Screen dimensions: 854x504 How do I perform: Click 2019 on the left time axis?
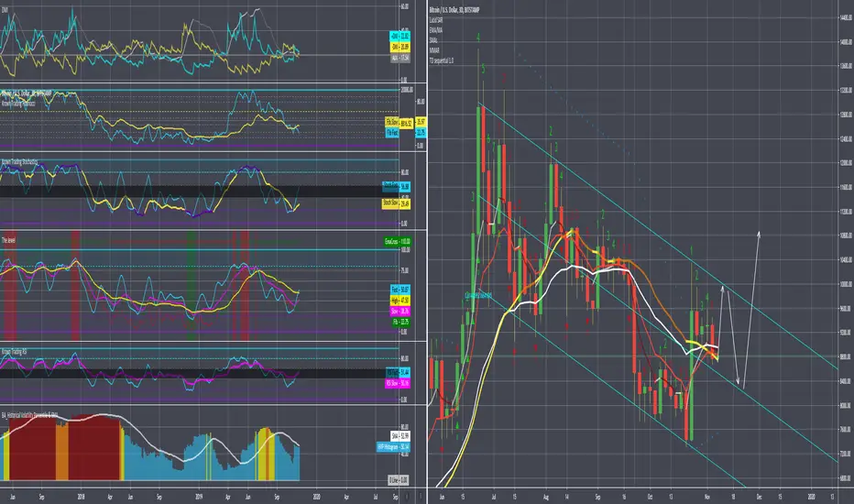pos(199,497)
